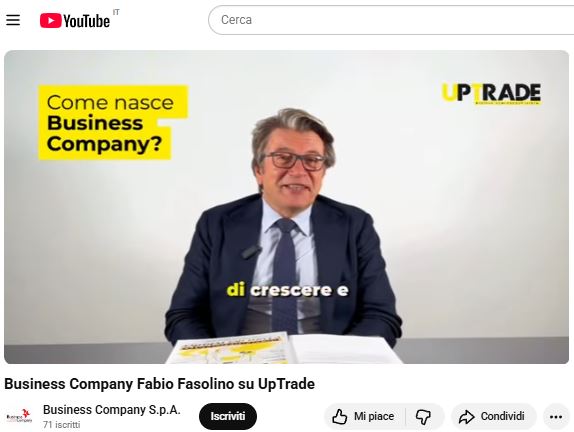Subscribe with the Iscriviti button
The image size is (574, 432).
coord(228,416)
